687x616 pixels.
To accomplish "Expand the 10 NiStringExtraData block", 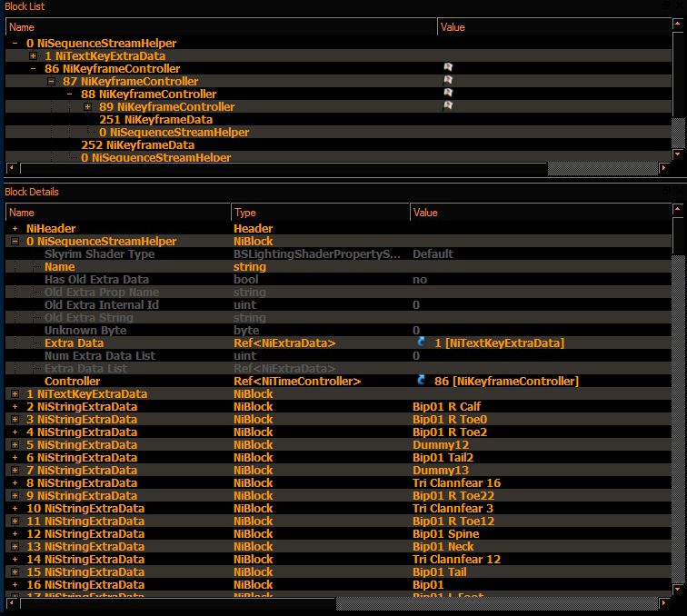I will point(15,508).
